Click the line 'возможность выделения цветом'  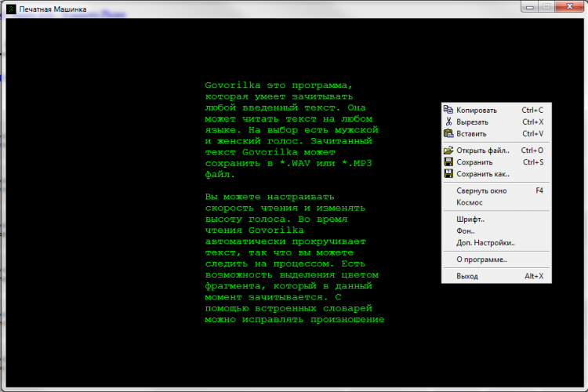pos(292,275)
